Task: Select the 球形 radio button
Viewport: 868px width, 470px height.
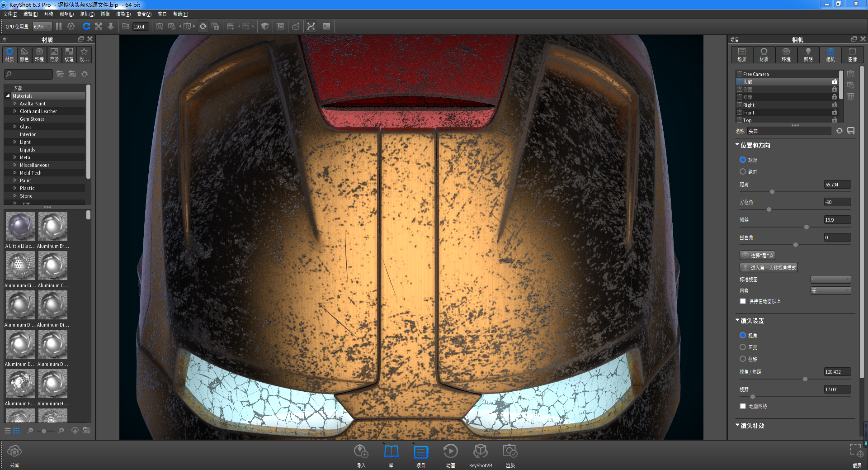Action: coord(742,159)
